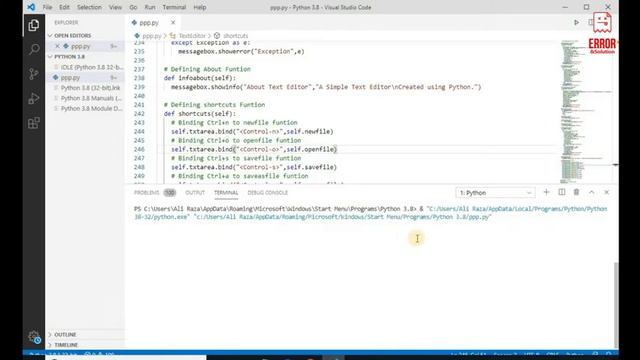Open Python 3.8 Module Docs file
The image size is (640, 360).
pos(85,109)
